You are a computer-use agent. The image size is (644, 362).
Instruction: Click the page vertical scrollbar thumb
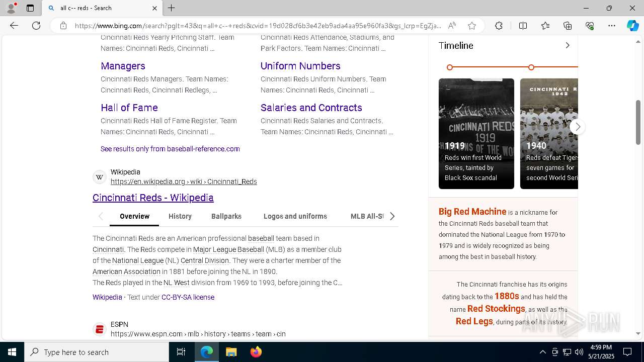638,122
